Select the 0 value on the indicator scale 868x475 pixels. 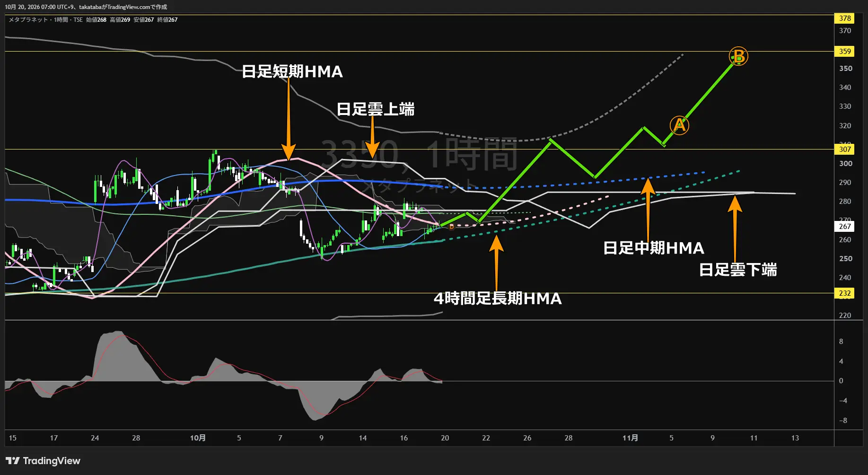(841, 381)
